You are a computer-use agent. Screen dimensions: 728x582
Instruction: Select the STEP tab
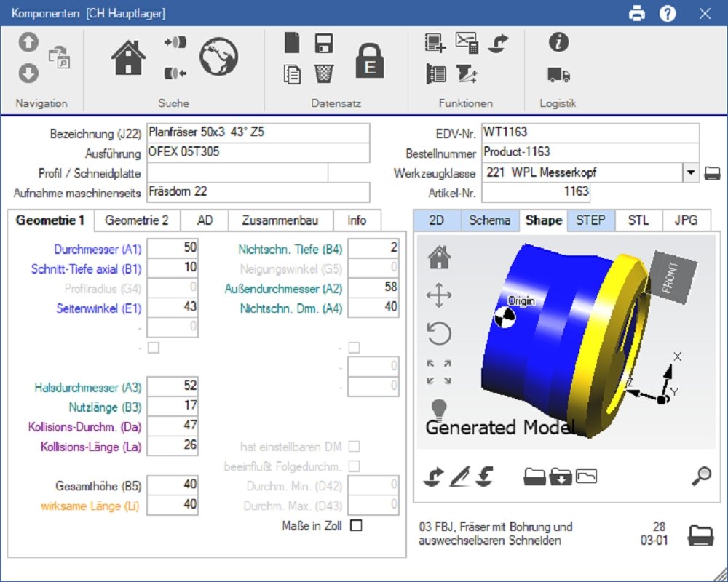[x=590, y=220]
